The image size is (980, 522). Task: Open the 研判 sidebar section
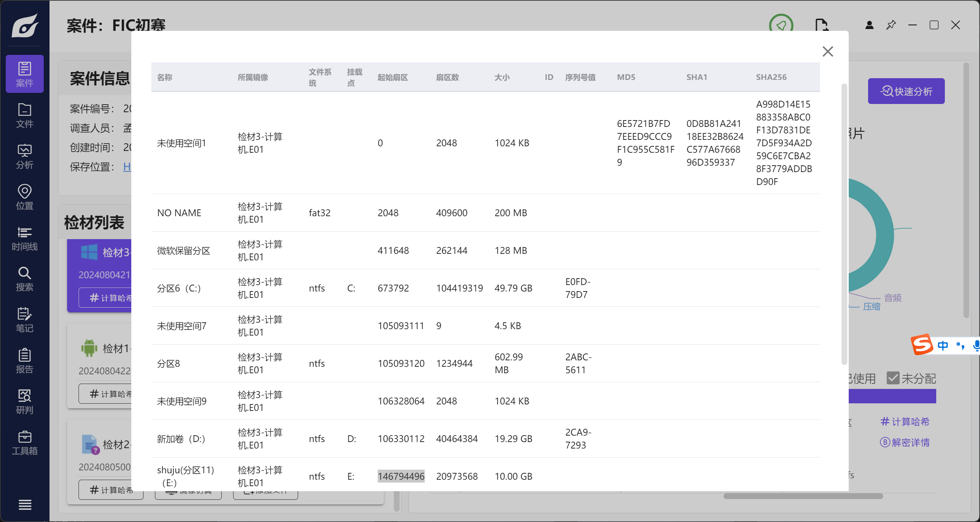[x=25, y=402]
